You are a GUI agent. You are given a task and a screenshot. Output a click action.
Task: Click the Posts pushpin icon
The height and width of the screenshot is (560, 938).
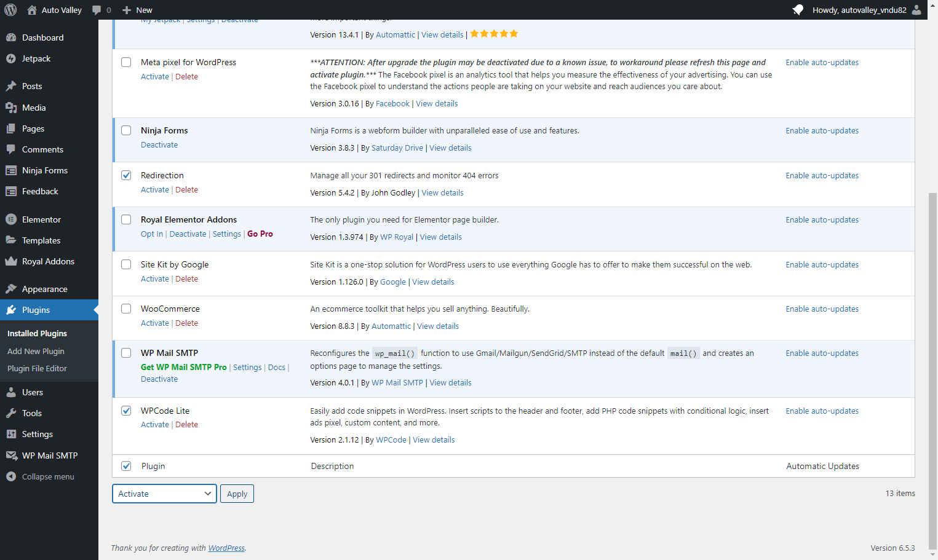point(11,86)
